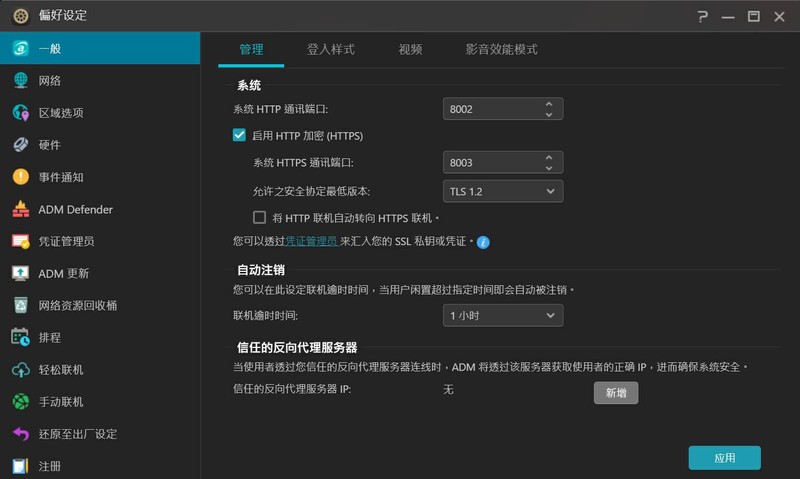Switch to the 视频 tab
800x479 pixels.
(x=410, y=49)
